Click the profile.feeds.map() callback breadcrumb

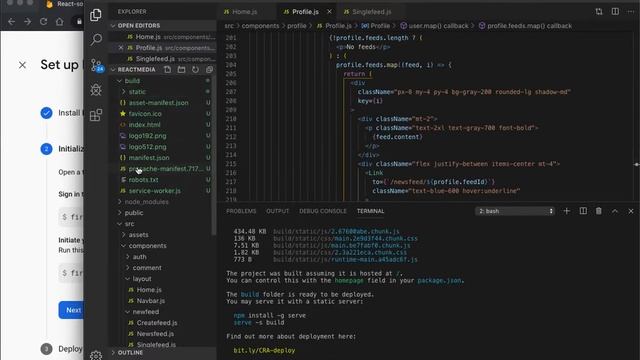(529, 26)
